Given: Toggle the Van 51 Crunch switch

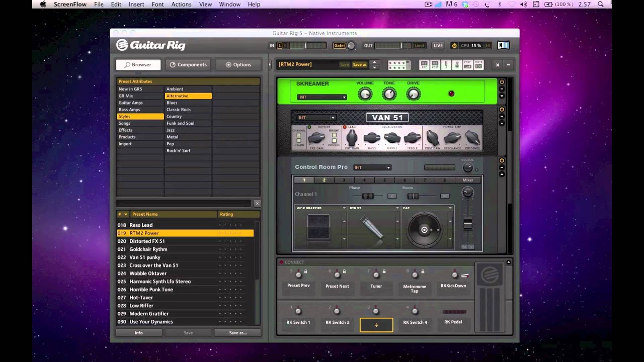Looking at the screenshot, I should (334, 140).
